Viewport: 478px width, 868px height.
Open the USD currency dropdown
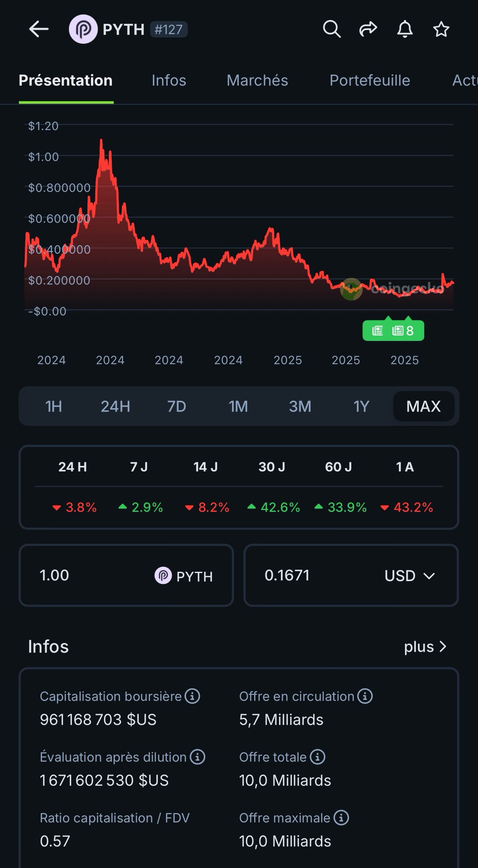[409, 576]
